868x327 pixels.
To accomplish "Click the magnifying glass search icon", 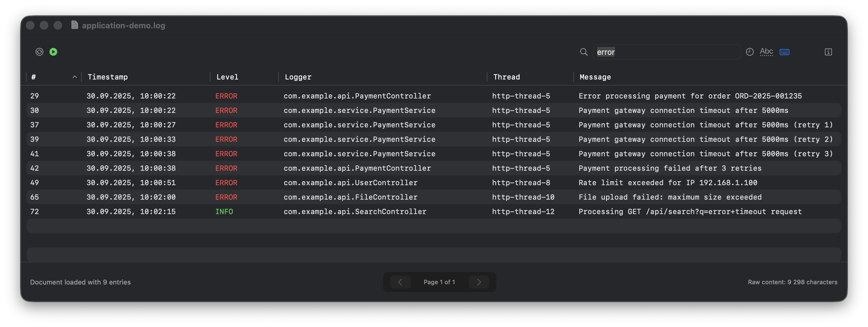I will click(x=583, y=52).
